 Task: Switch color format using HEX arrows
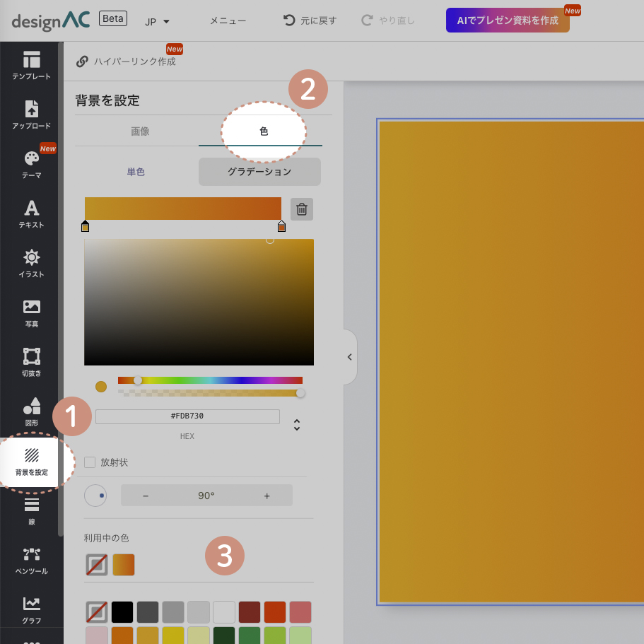point(297,425)
